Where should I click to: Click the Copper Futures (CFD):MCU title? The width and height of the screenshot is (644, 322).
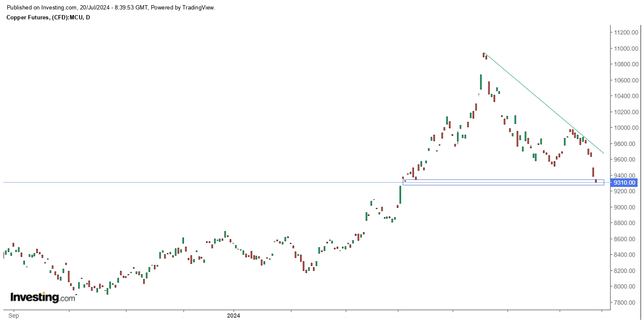click(x=48, y=17)
